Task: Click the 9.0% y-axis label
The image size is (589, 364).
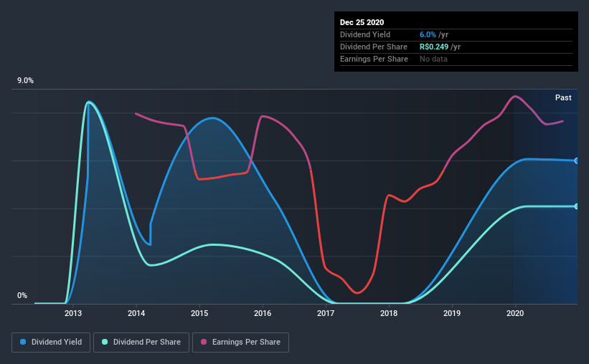Action: 25,81
